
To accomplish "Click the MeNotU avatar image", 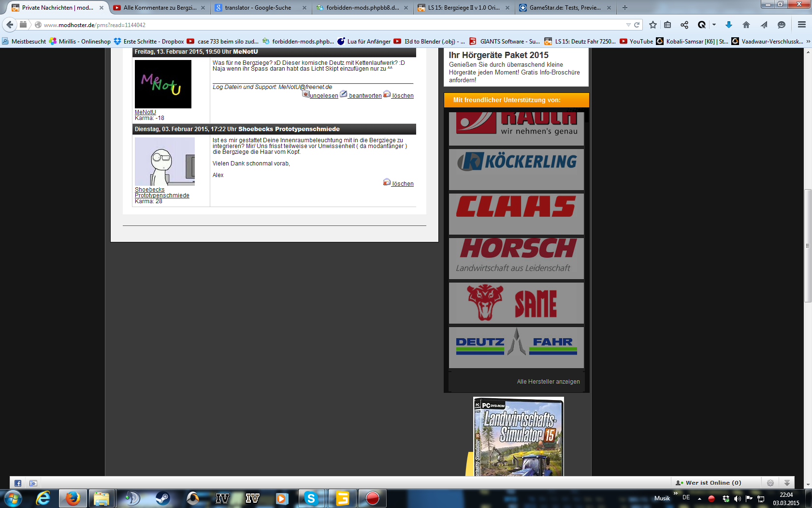I will coord(163,84).
